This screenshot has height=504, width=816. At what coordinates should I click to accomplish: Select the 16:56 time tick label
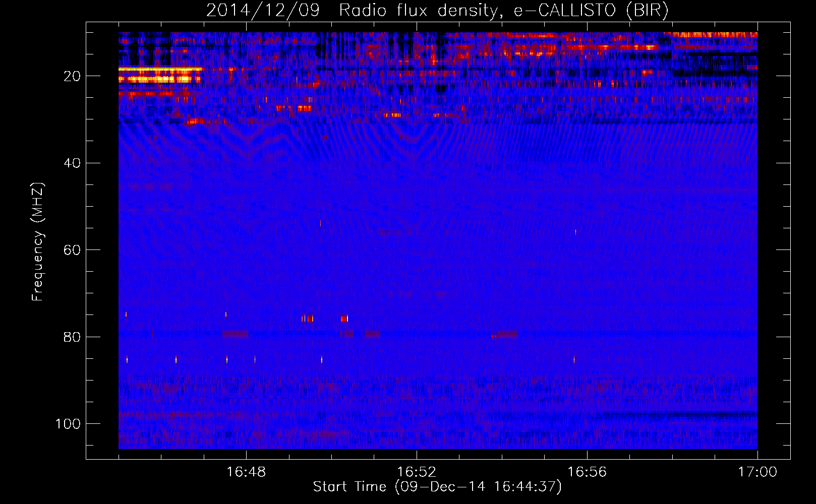click(587, 472)
